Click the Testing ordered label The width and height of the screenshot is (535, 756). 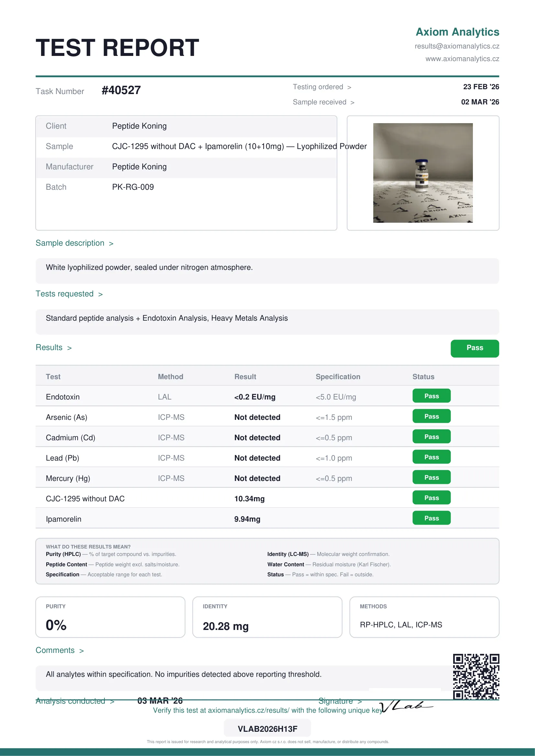(322, 87)
